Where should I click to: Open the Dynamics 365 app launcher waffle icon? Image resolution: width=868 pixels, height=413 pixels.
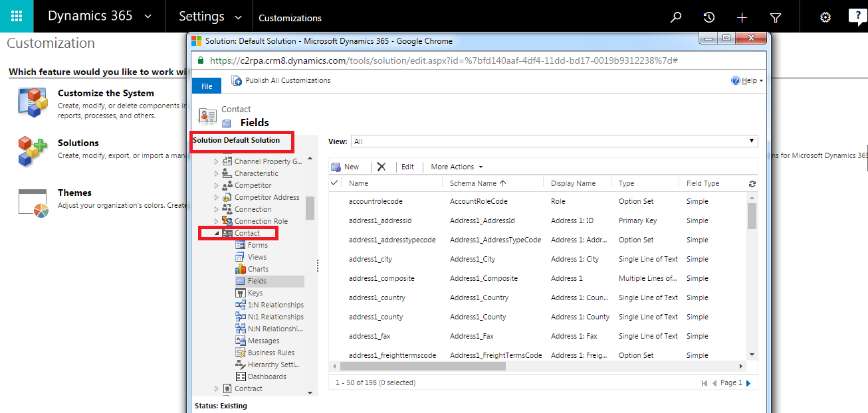[x=17, y=17]
